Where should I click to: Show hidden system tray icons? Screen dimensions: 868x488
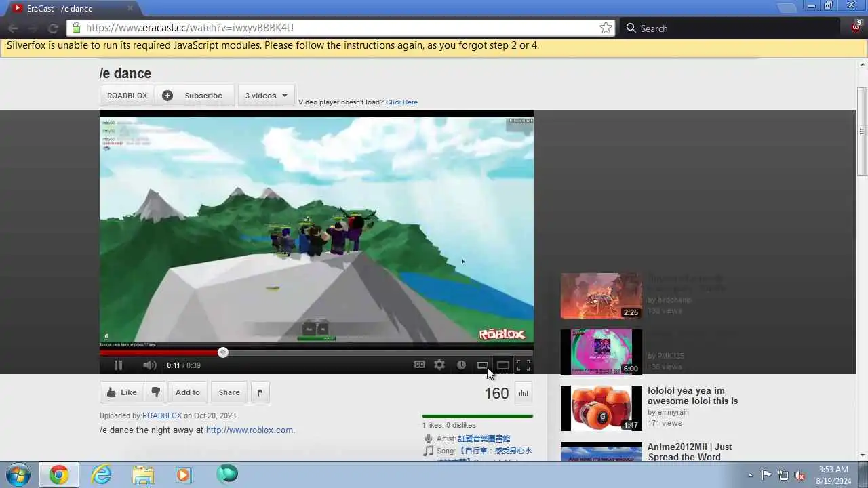click(x=750, y=475)
